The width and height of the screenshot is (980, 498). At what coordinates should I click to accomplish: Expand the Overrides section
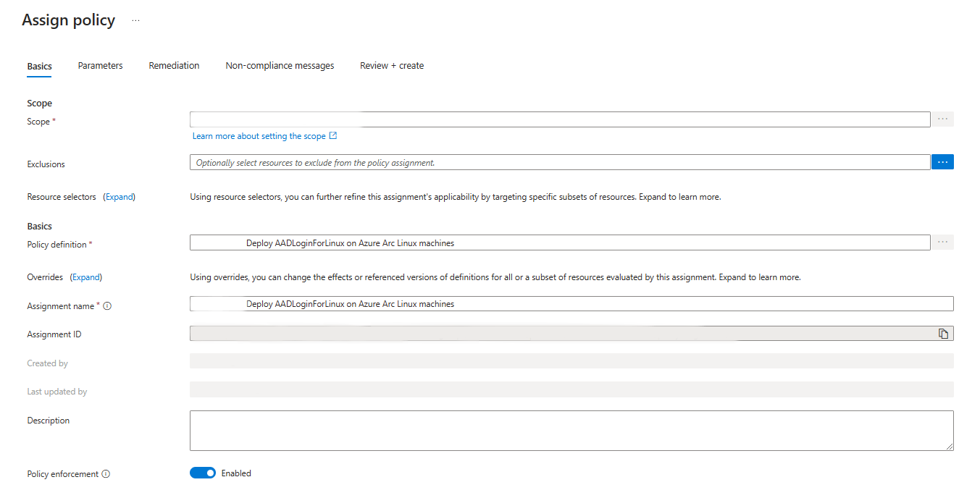(x=85, y=277)
